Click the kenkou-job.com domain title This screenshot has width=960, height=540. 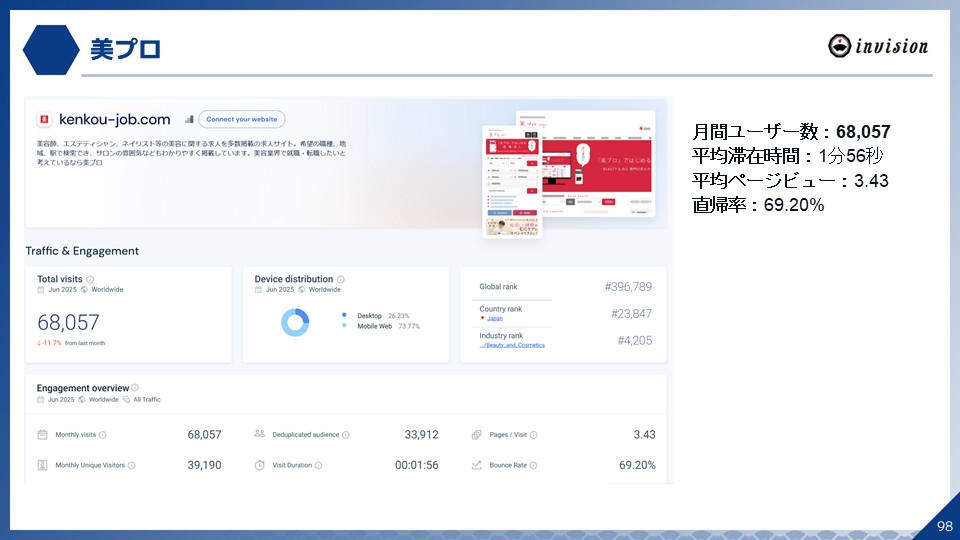[x=114, y=119]
